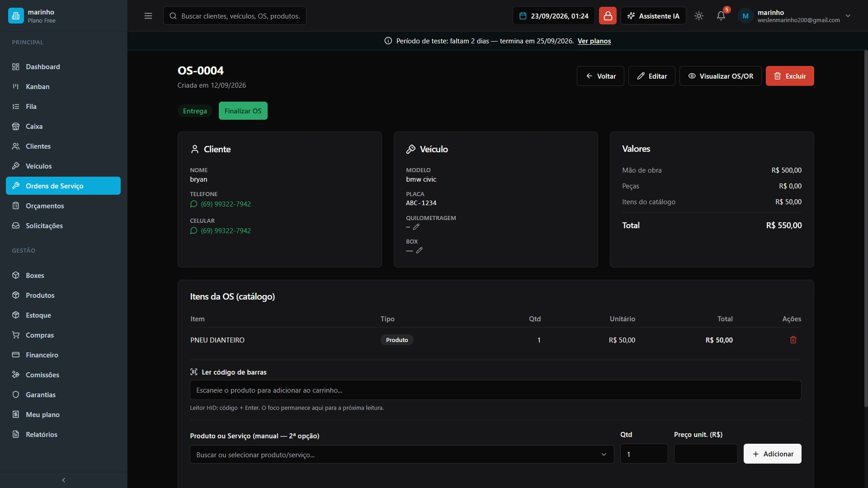Open Estoque in the sidebar

pyautogui.click(x=63, y=315)
